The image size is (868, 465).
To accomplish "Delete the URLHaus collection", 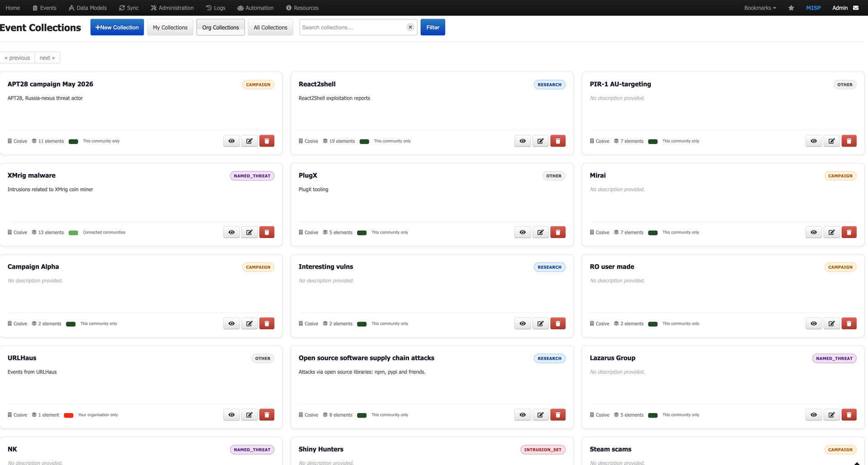I will 267,415.
